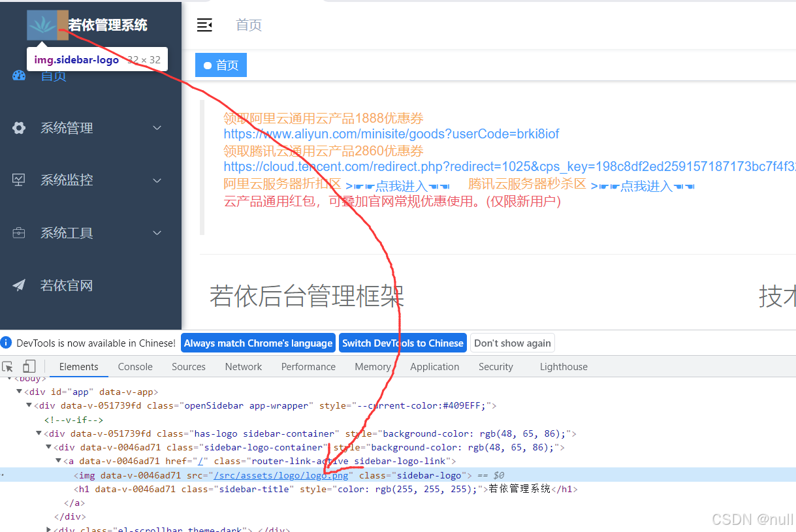Expand the 系统管理 menu chevron
The height and width of the screenshot is (532, 796).
pos(157,128)
